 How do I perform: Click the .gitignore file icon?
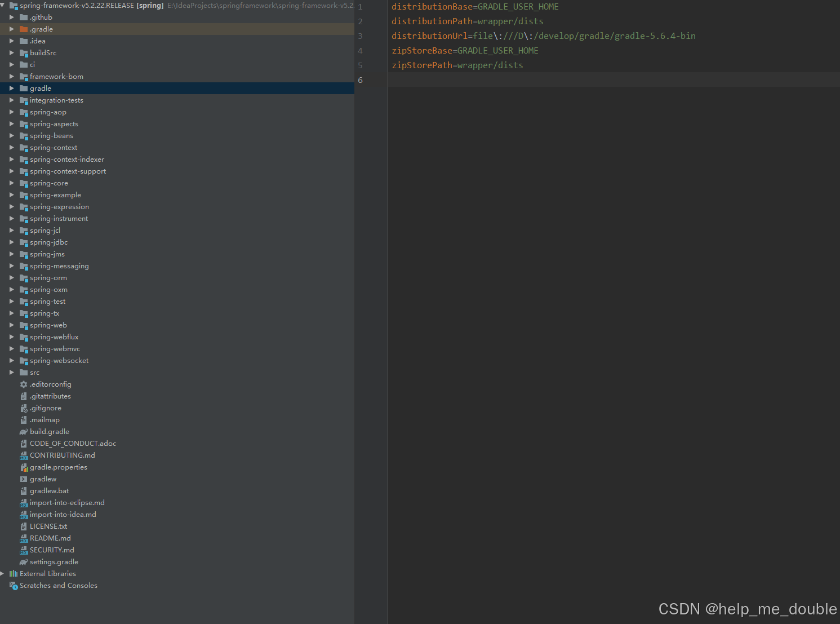24,408
